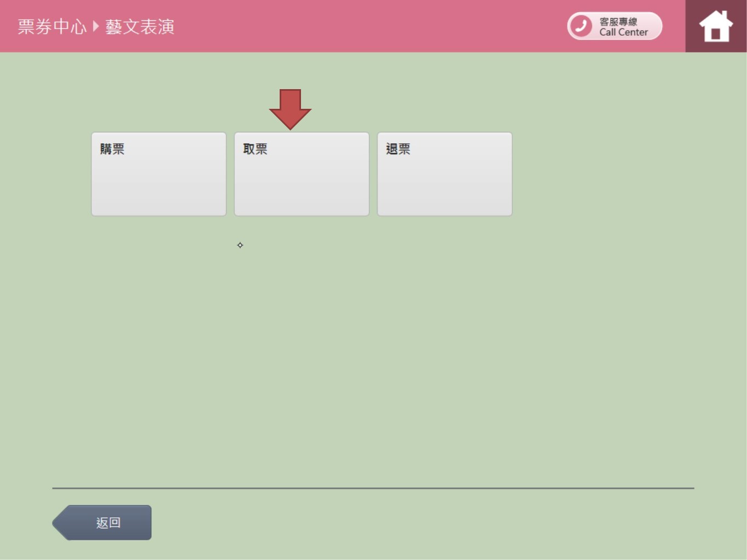
Task: Click the 購票 label text
Action: 112,149
